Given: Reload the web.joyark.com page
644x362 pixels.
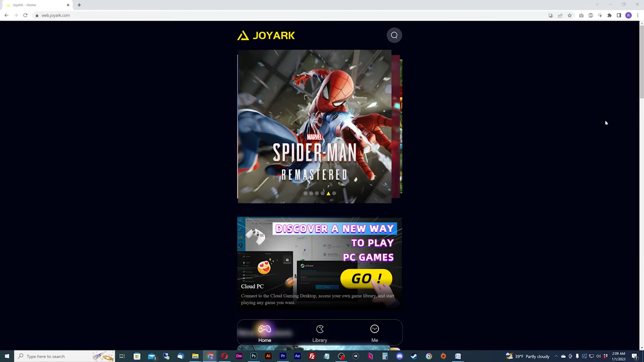Looking at the screenshot, I should point(25,15).
